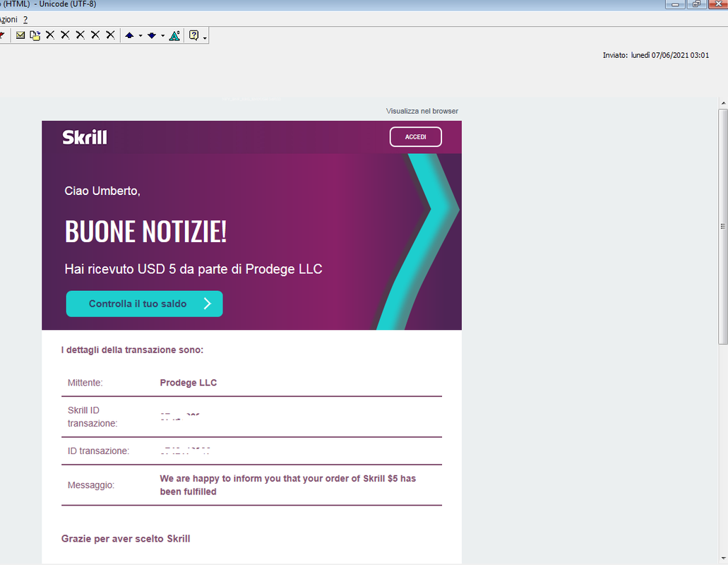The width and height of the screenshot is (728, 565).
Task: Click the 'Skrill ID transazione:' label
Action: 93,417
